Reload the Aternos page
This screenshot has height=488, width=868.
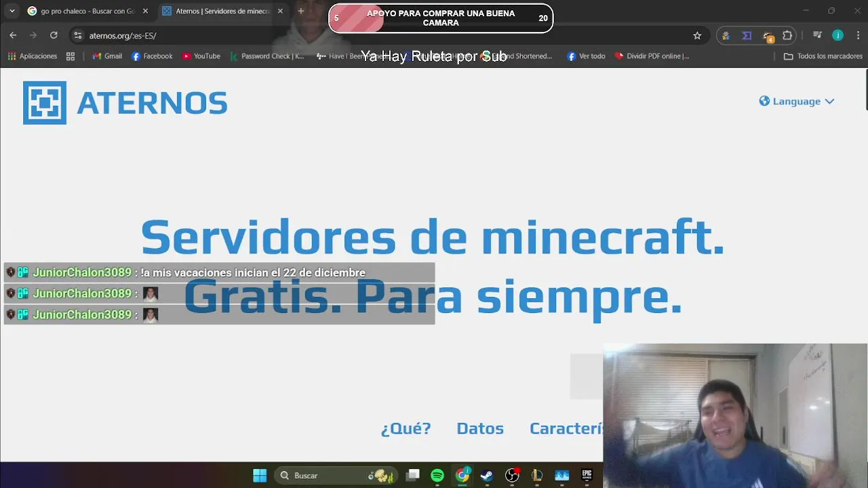pyautogui.click(x=54, y=35)
